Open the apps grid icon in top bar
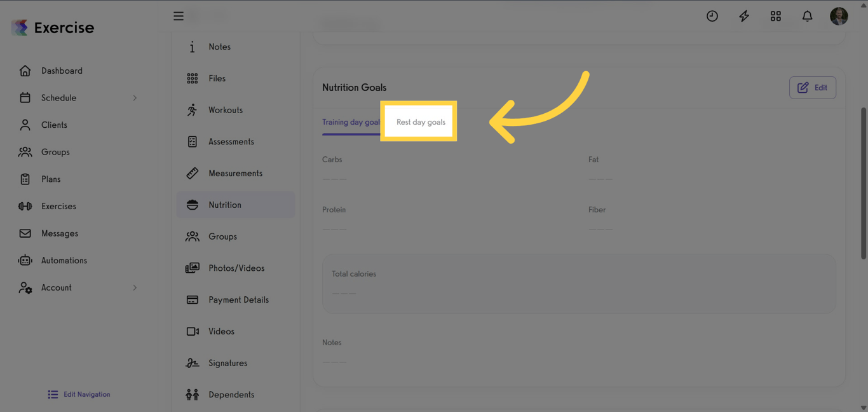The width and height of the screenshot is (868, 412). (x=776, y=16)
